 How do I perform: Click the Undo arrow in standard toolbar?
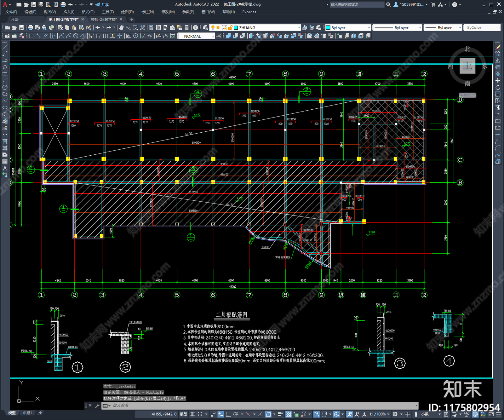(98, 28)
